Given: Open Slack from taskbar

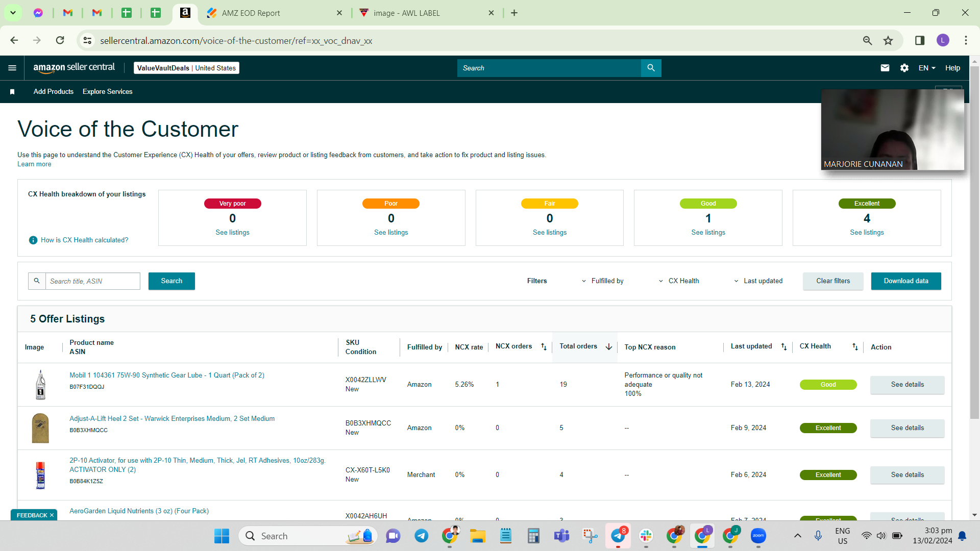Looking at the screenshot, I should point(646,536).
